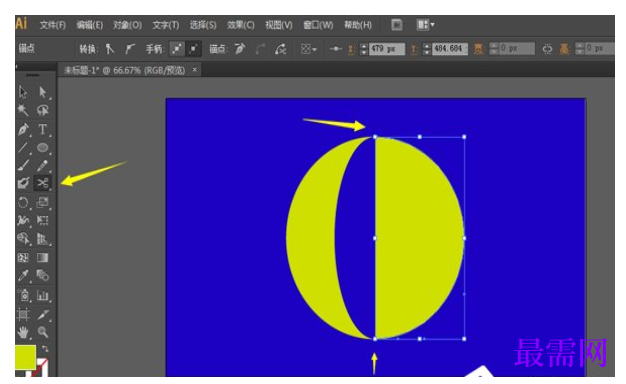This screenshot has height=384, width=626.
Task: Click the Y value stepper arrows
Action: point(427,49)
